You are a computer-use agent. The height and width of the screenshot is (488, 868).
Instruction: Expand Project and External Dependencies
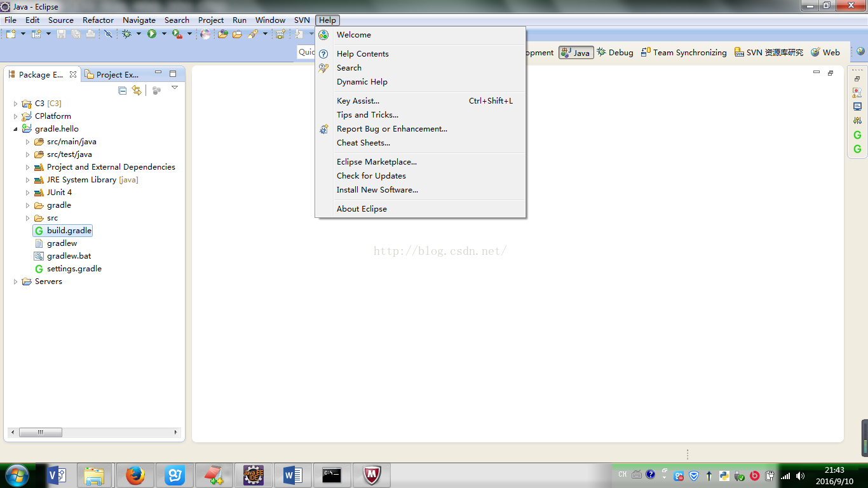(28, 167)
